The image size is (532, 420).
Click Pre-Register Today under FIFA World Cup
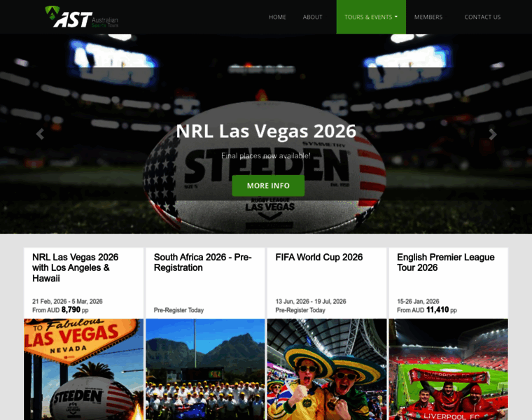300,310
